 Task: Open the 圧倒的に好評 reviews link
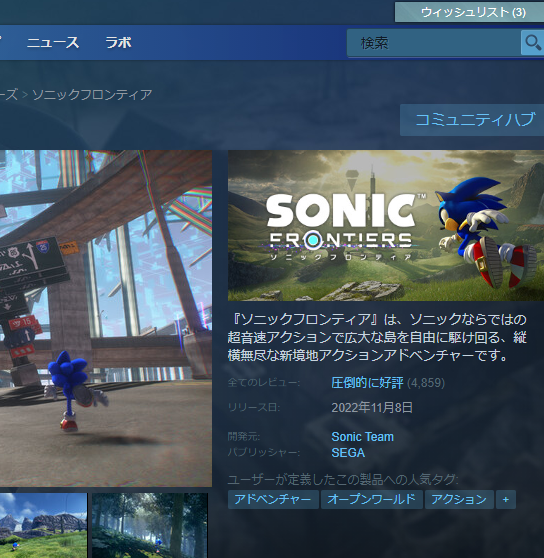tap(367, 383)
